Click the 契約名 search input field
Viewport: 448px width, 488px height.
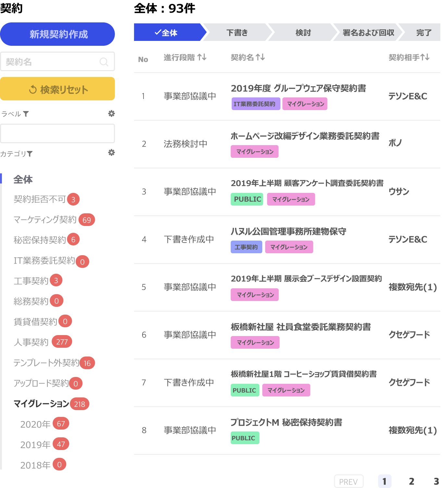pyautogui.click(x=49, y=61)
